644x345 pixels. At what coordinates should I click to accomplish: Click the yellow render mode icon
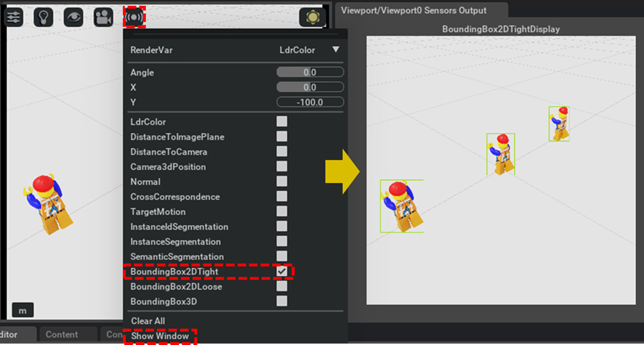313,17
